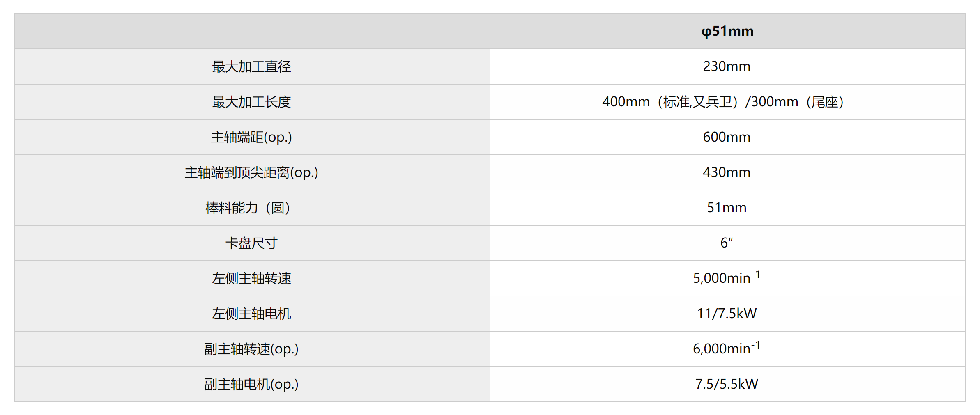
Task: Click the 51mm bar capacity value
Action: pyautogui.click(x=727, y=208)
